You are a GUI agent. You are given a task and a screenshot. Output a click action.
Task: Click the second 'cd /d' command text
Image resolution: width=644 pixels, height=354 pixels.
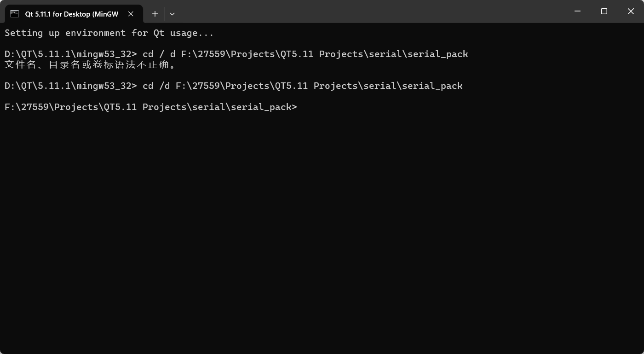(x=156, y=86)
